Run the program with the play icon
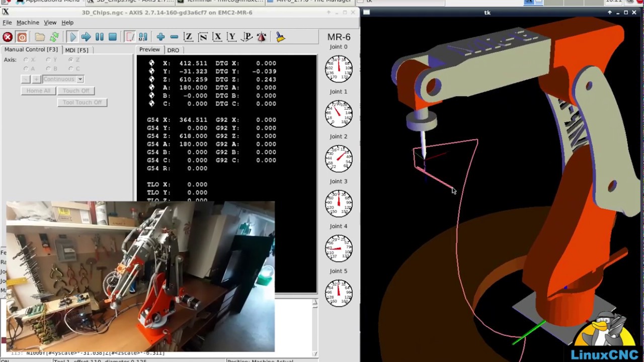This screenshot has width=644, height=362. pyautogui.click(x=72, y=37)
